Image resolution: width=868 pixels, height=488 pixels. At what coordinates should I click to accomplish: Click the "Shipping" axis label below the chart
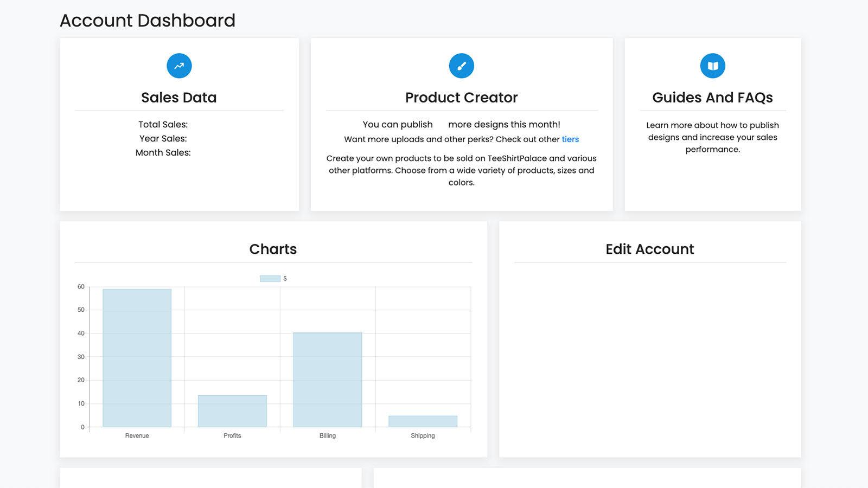tap(423, 435)
